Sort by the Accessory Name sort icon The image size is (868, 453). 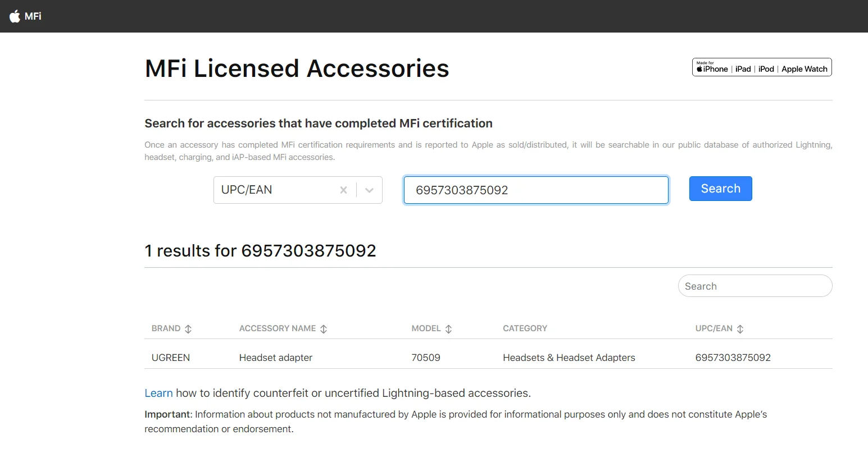[324, 329]
